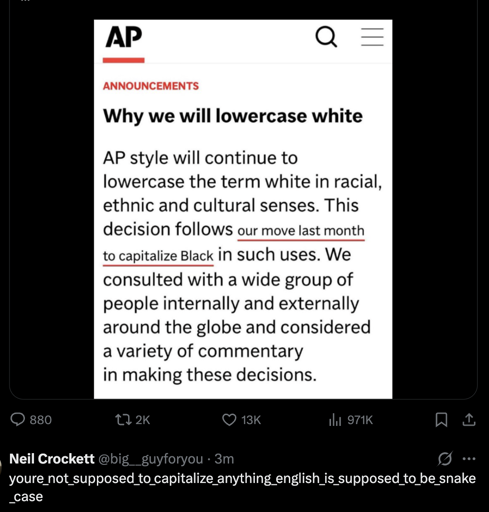Open view analytics showing 971K
Screen dimensions: 489x512
coord(335,420)
